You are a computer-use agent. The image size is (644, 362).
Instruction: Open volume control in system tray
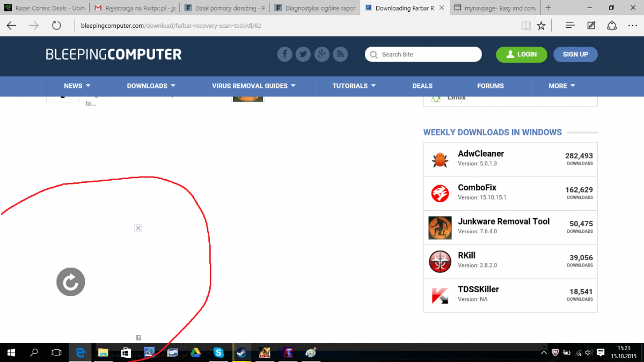(x=589, y=353)
